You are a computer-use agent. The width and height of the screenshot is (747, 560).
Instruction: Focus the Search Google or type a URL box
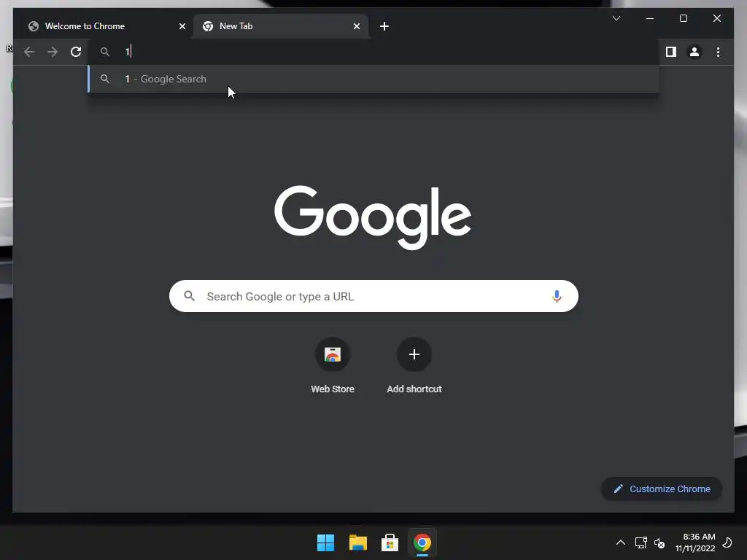[x=374, y=296]
